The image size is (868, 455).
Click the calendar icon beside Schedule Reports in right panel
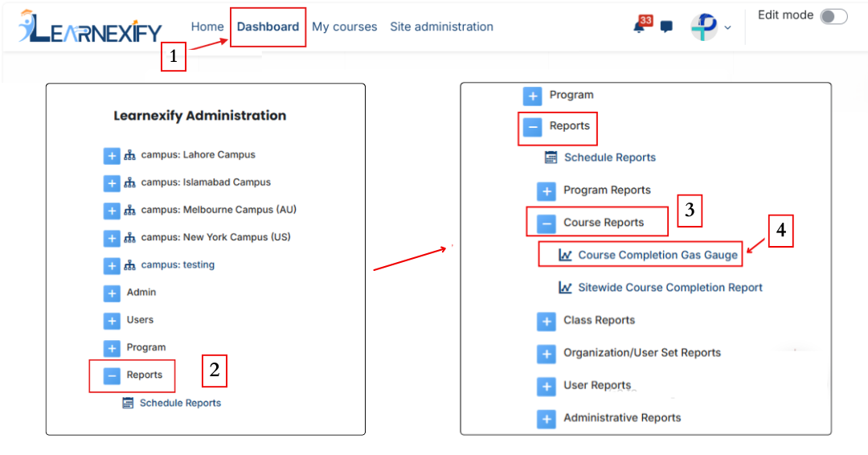(x=551, y=158)
